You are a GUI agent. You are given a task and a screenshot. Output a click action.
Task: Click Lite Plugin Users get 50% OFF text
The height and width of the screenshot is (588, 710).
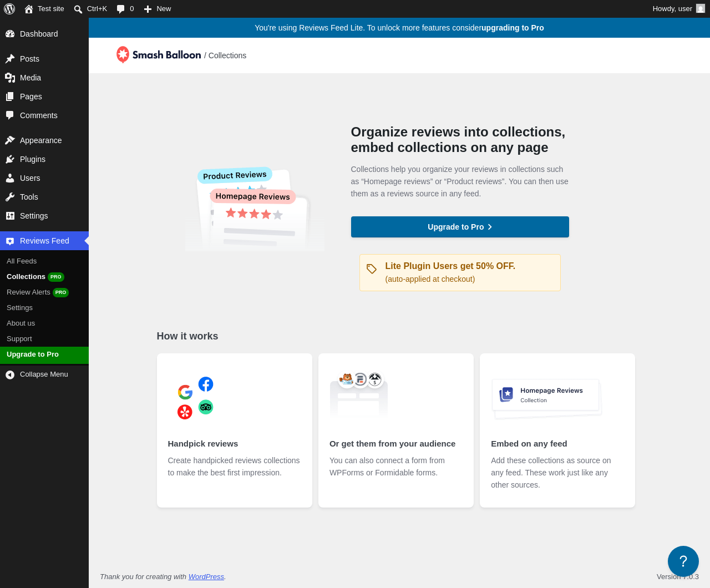click(x=450, y=266)
